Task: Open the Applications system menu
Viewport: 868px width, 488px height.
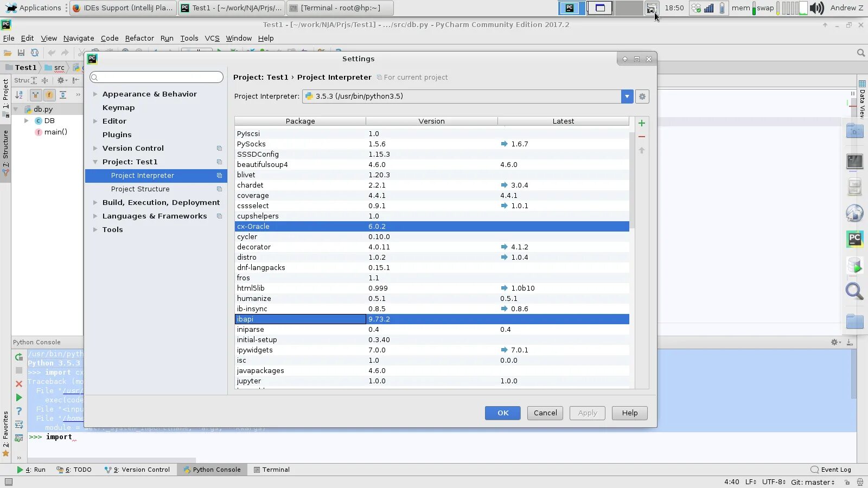Action: (x=34, y=8)
